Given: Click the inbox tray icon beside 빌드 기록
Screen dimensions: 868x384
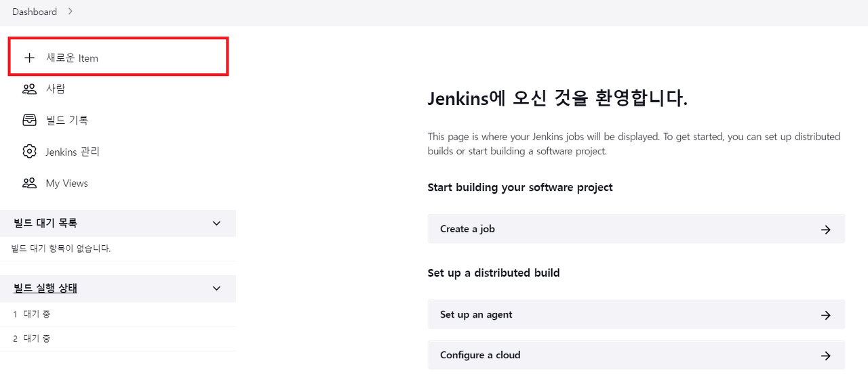Looking at the screenshot, I should 29,120.
